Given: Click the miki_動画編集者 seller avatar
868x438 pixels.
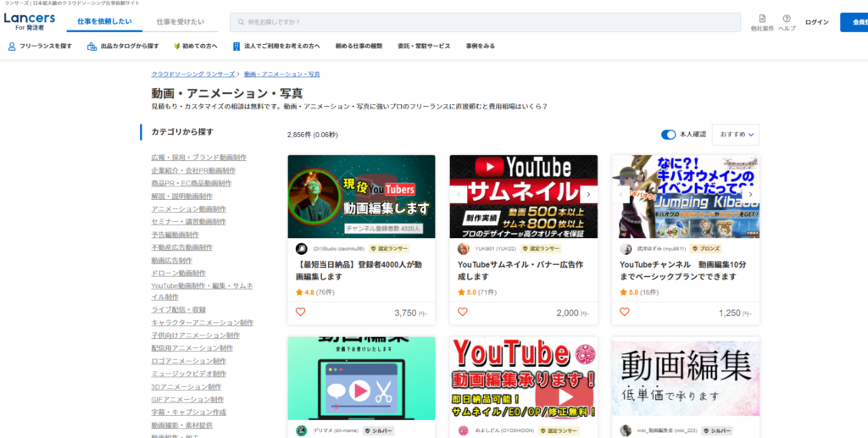Looking at the screenshot, I should tap(626, 431).
